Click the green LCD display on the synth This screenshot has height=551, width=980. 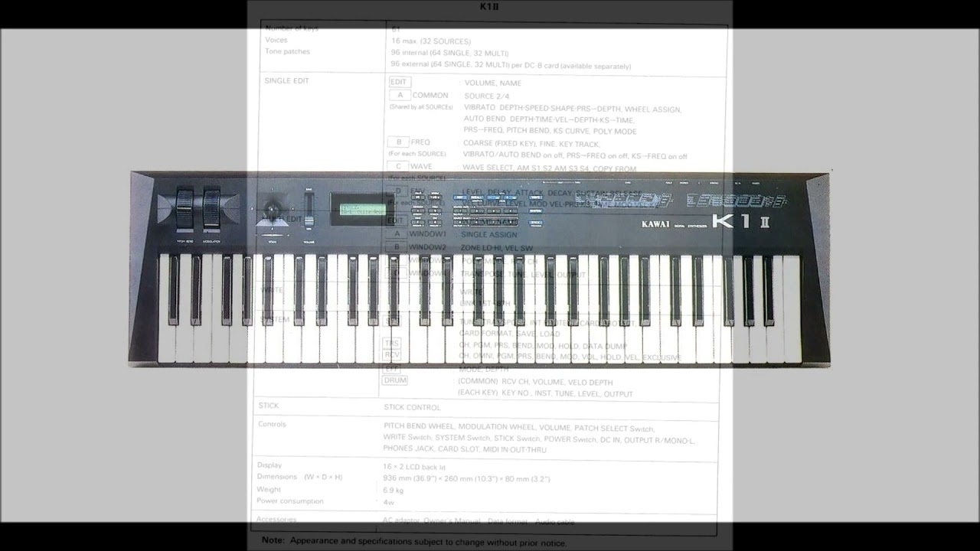pos(362,209)
